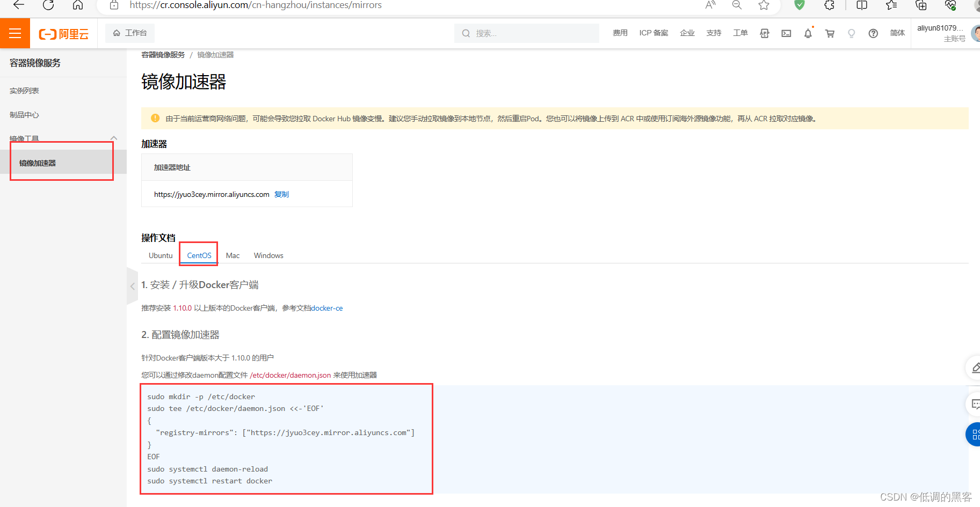Click the browser refresh icon
980x507 pixels.
pyautogui.click(x=48, y=5)
